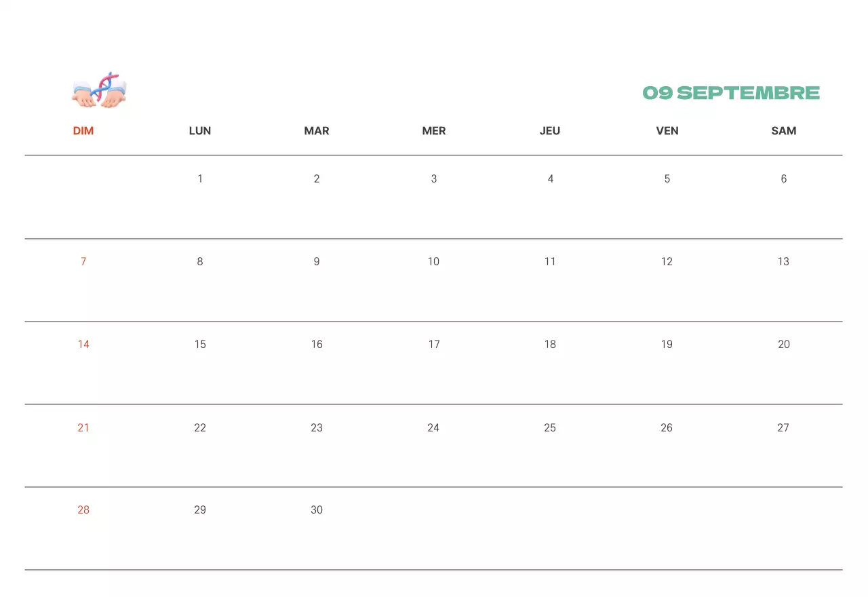Select the SAM column header
The width and height of the screenshot is (868, 597).
pos(784,131)
